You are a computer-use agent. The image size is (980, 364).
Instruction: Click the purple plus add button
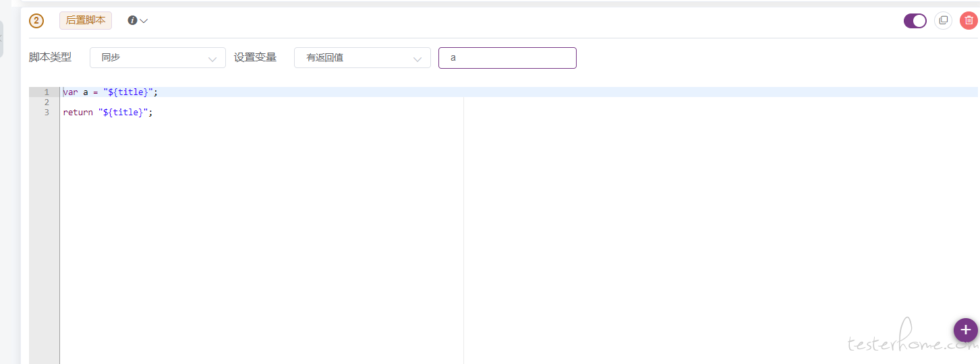965,330
